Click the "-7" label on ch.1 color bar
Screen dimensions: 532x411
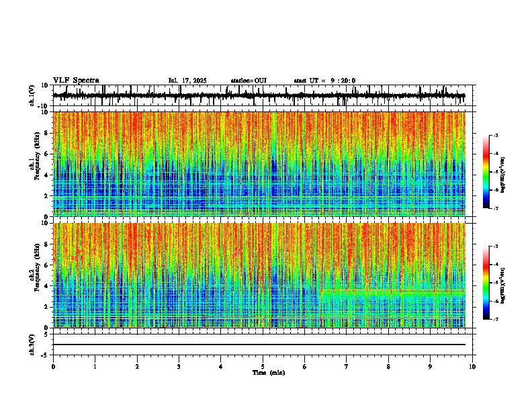point(495,208)
